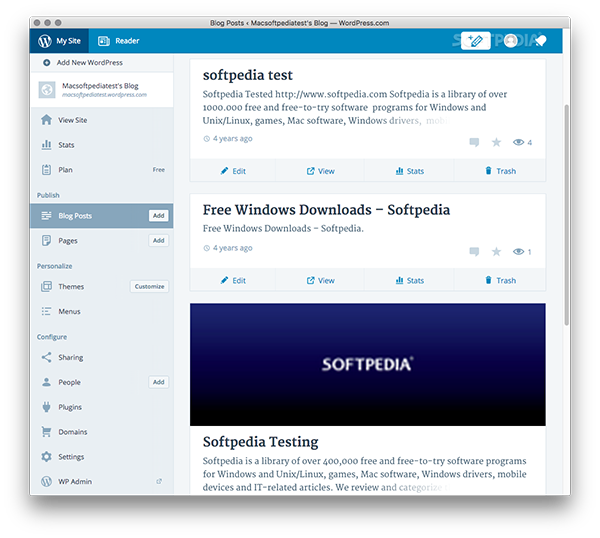Click comments icon on softpedia test post
This screenshot has height=538, width=600.
click(x=474, y=142)
